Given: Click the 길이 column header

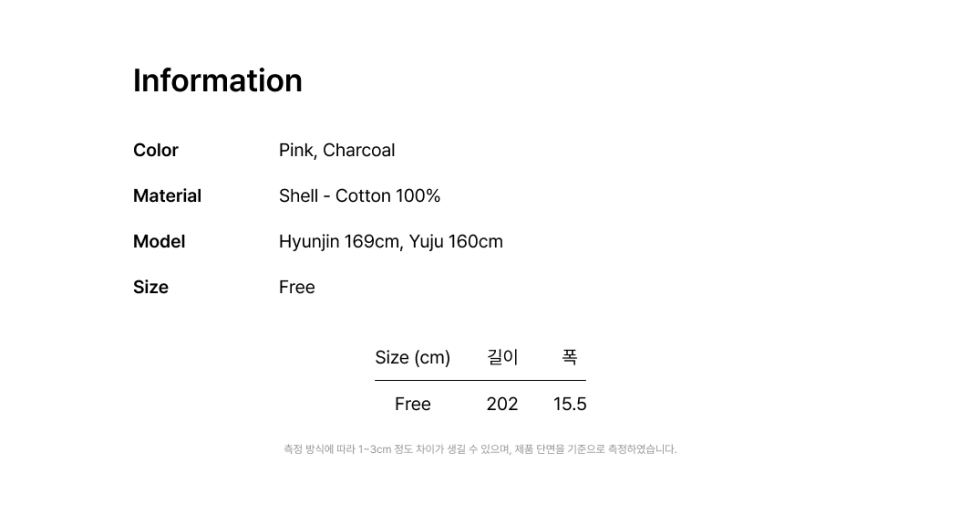Looking at the screenshot, I should click(503, 357).
